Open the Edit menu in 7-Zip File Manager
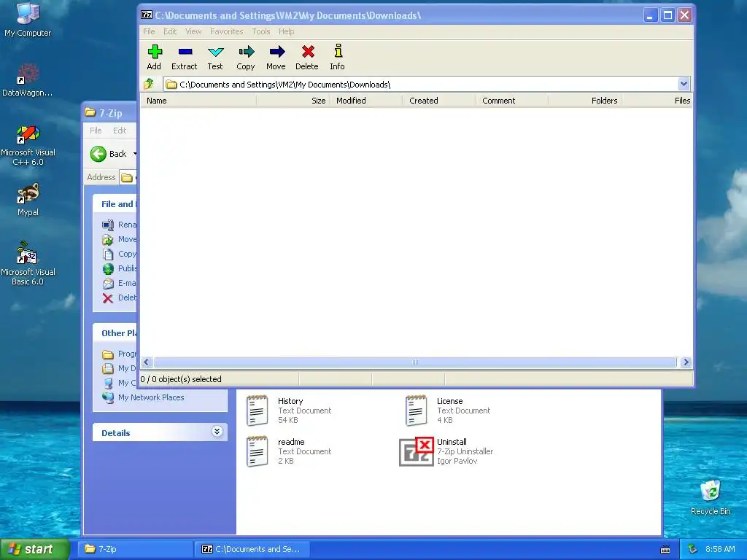The width and height of the screenshot is (747, 560). (x=170, y=31)
